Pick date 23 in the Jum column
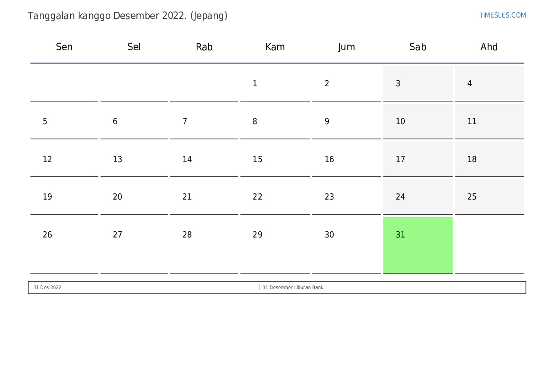 pyautogui.click(x=329, y=197)
